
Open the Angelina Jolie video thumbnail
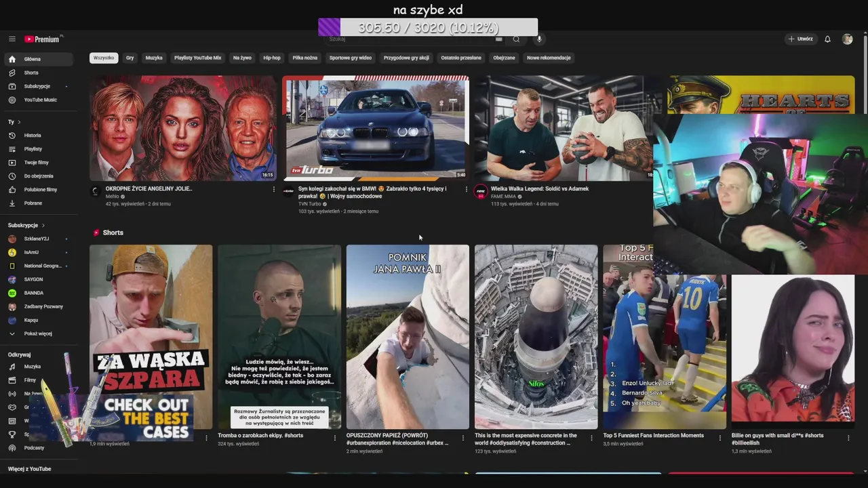click(183, 128)
